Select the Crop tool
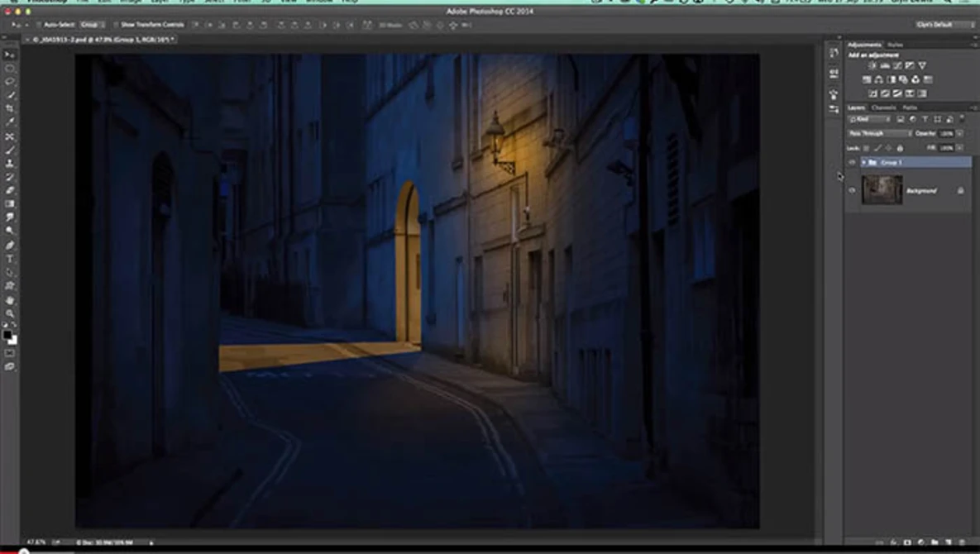980x554 pixels. pyautogui.click(x=9, y=108)
